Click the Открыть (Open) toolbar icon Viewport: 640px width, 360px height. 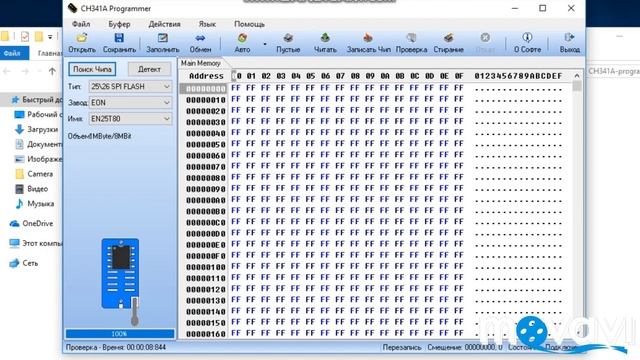coord(82,38)
